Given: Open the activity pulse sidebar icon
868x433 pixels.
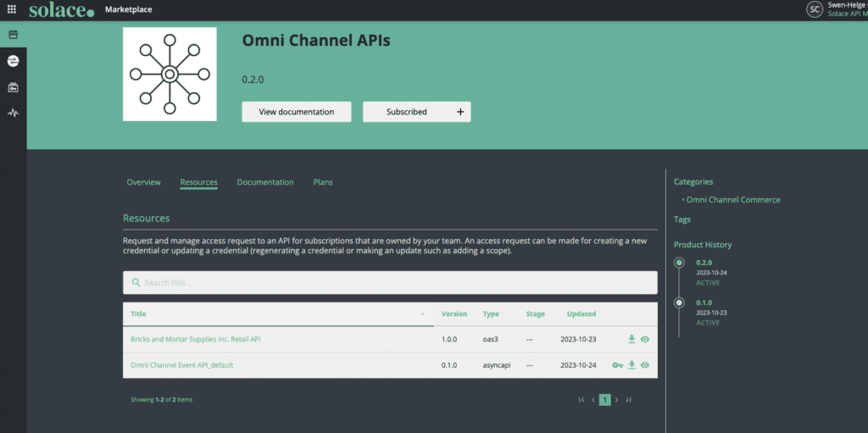Looking at the screenshot, I should tap(14, 113).
